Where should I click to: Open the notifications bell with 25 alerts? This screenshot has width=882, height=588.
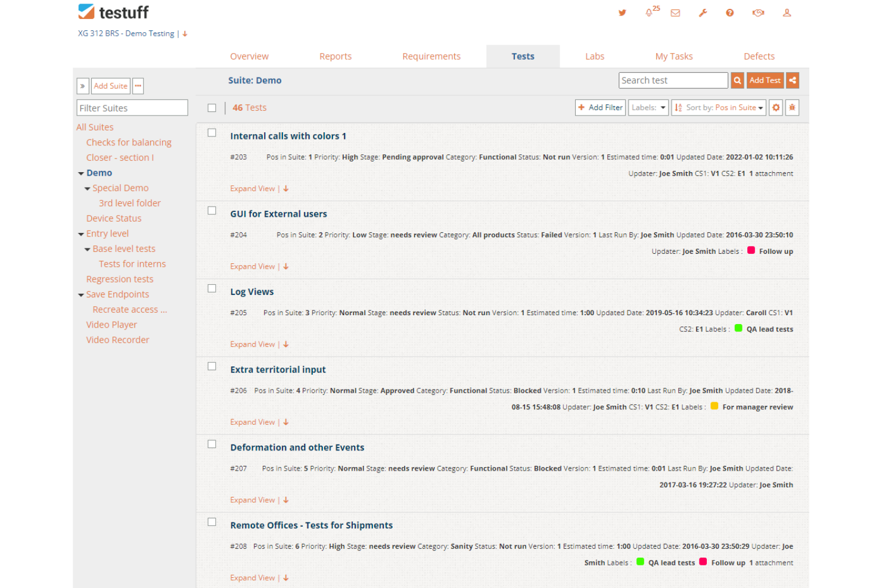pyautogui.click(x=648, y=13)
